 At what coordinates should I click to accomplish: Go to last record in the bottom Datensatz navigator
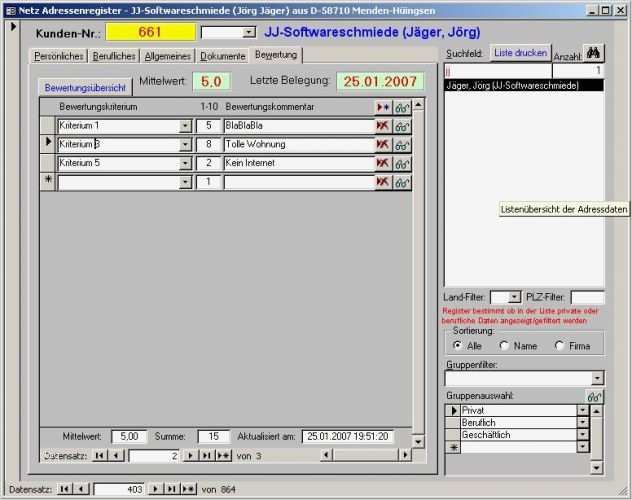[172, 489]
